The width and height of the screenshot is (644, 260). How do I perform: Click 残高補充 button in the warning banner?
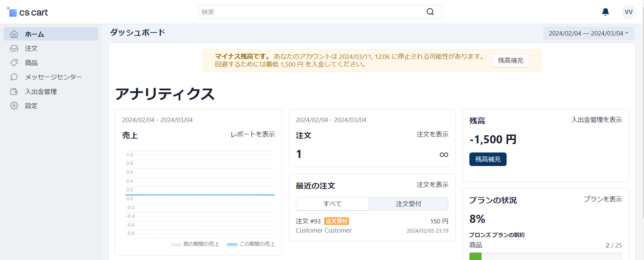point(510,61)
